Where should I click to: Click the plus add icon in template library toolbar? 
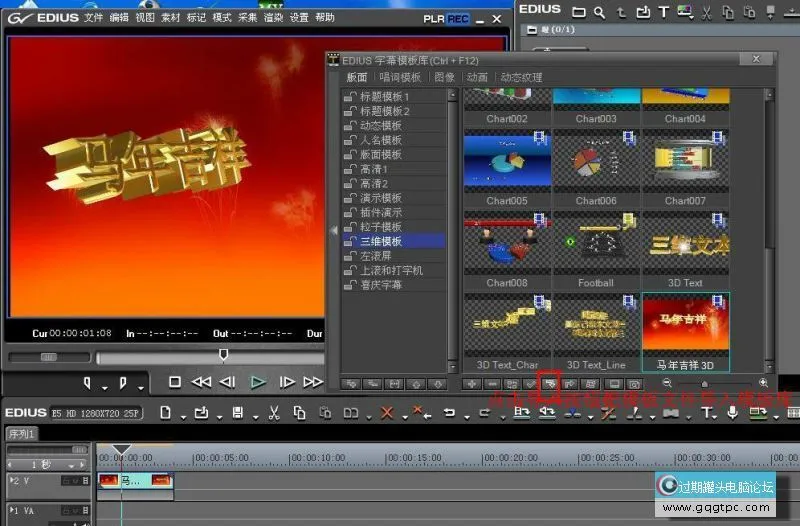[472, 383]
